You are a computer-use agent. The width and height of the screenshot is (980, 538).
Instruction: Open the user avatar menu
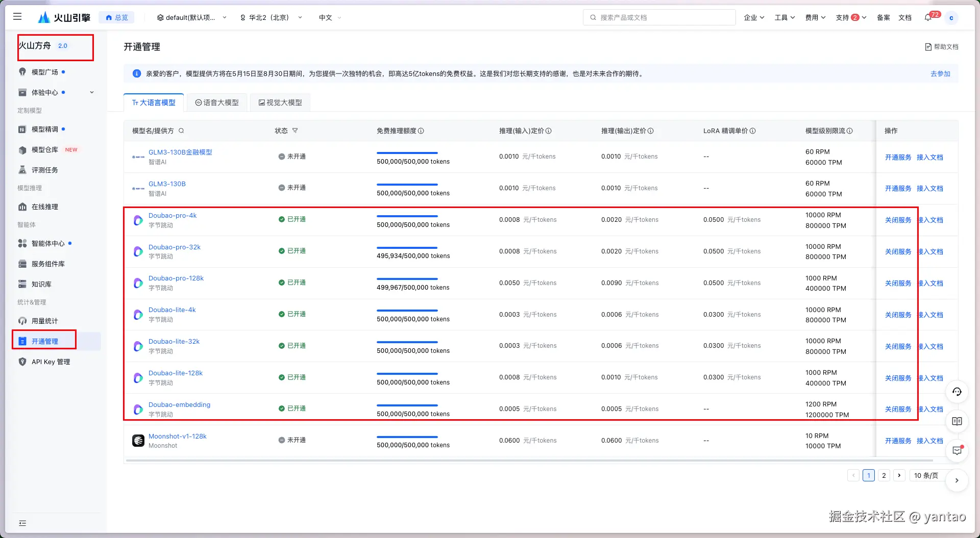point(951,17)
